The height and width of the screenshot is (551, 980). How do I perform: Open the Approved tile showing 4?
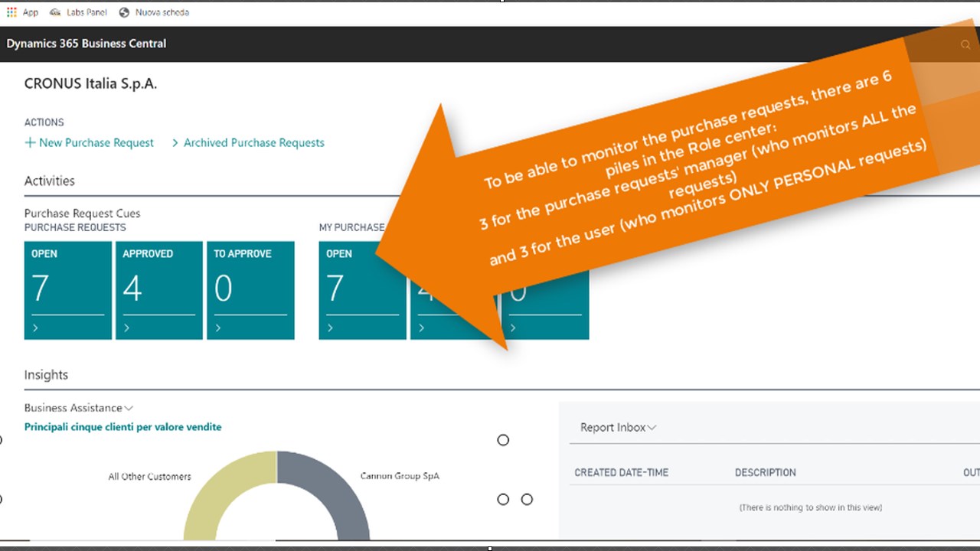pos(159,290)
